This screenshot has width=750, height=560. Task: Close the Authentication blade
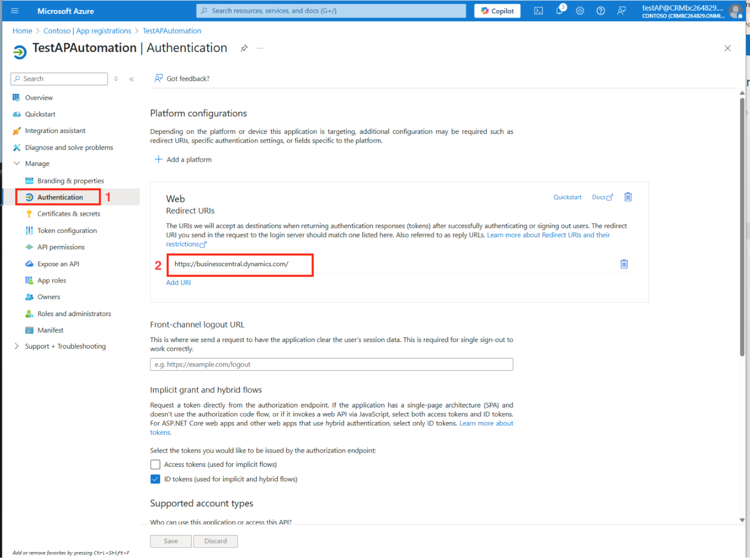727,48
